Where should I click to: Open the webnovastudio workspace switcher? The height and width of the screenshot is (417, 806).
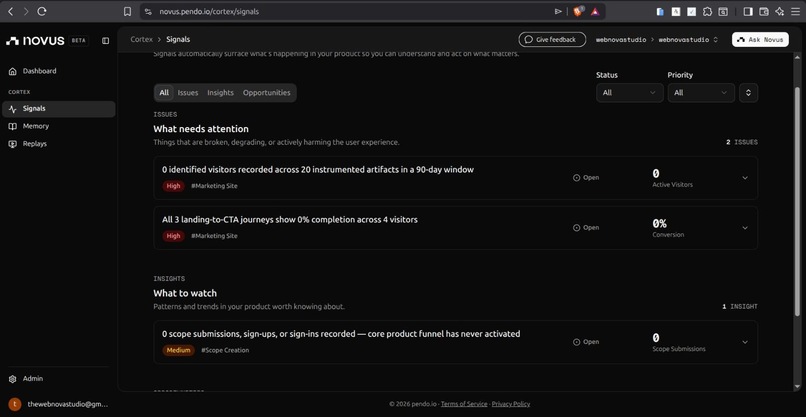click(x=688, y=40)
